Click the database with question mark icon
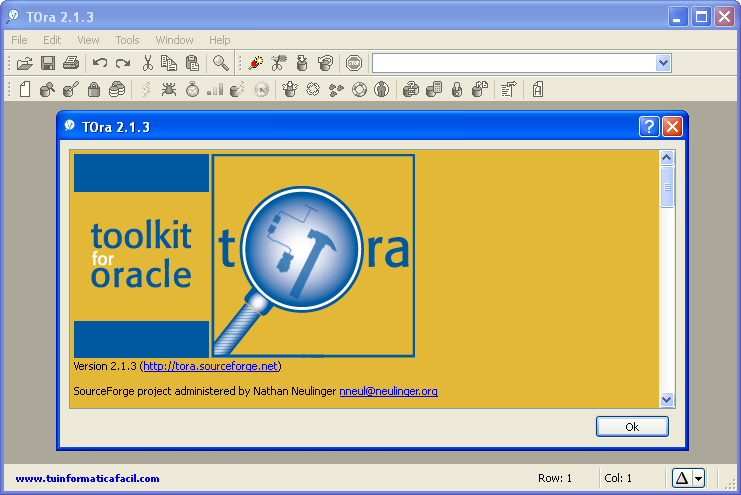 click(411, 89)
